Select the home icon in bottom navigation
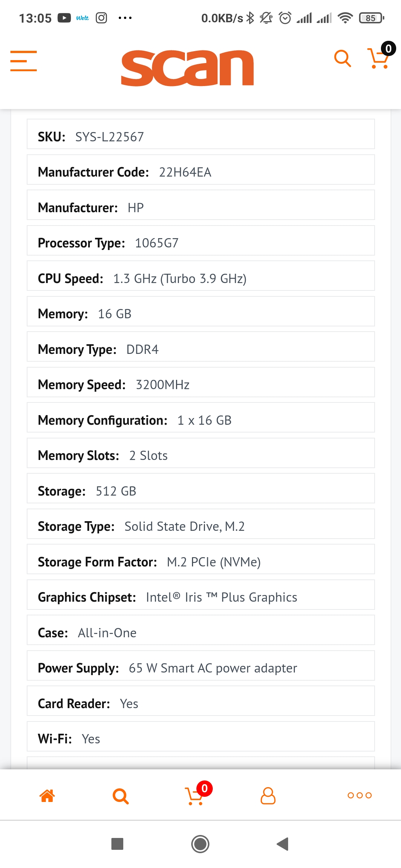The height and width of the screenshot is (868, 401). click(x=47, y=795)
